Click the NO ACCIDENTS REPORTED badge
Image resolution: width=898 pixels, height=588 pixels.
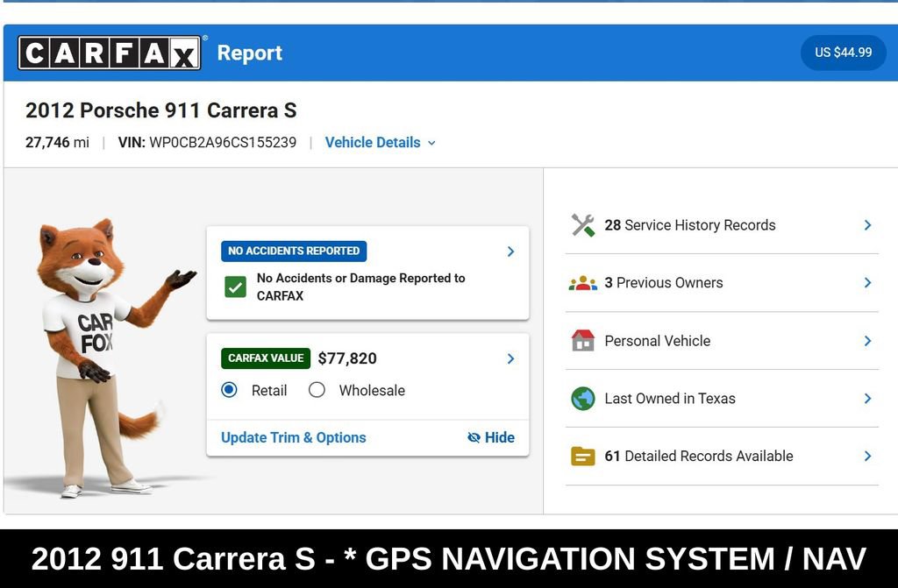(x=294, y=251)
